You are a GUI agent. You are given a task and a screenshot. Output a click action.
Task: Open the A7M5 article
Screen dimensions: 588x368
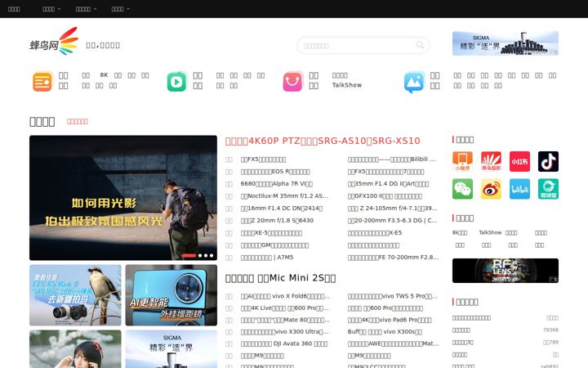267,258
